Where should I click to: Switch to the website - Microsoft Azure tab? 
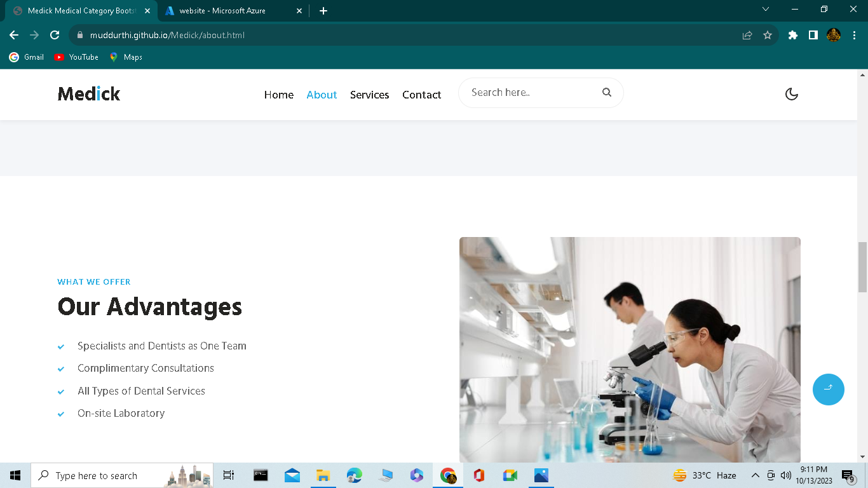(222, 10)
